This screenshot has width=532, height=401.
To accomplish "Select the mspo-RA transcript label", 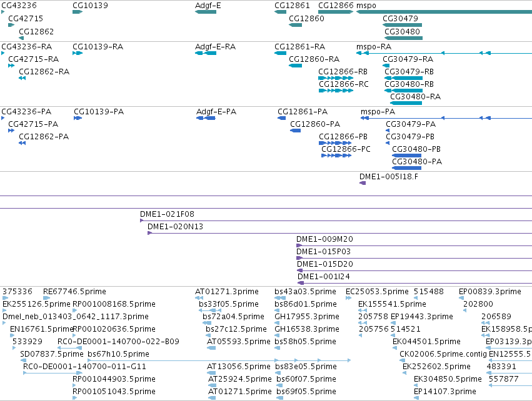I will pos(374,46).
